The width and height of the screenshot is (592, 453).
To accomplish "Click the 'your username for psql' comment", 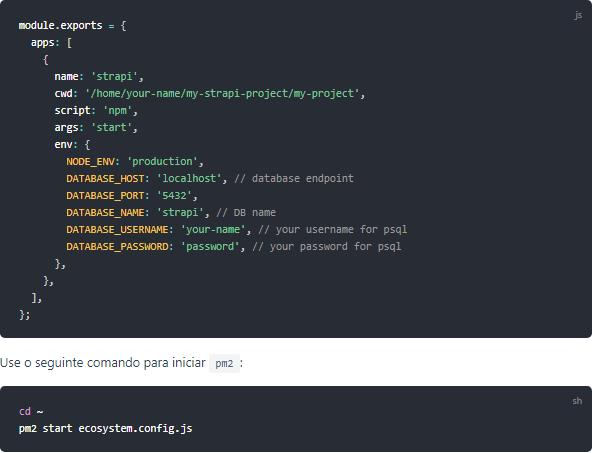I will [x=333, y=230].
